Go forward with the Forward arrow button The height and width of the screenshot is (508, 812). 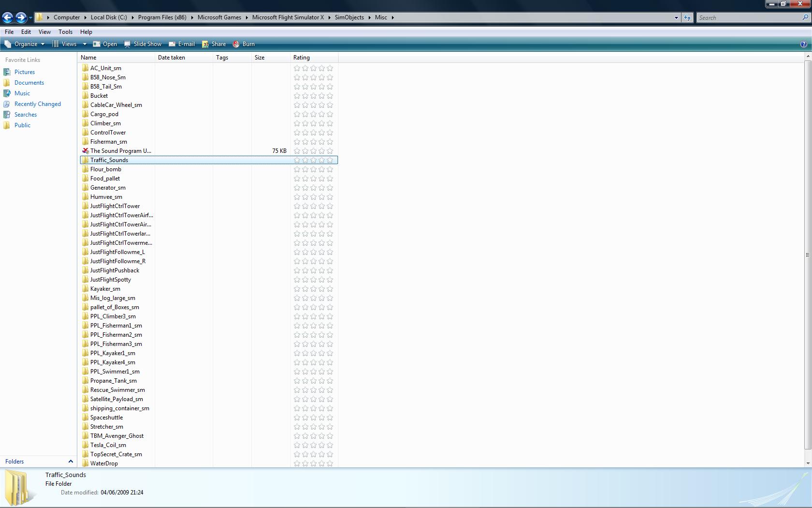[x=21, y=17]
